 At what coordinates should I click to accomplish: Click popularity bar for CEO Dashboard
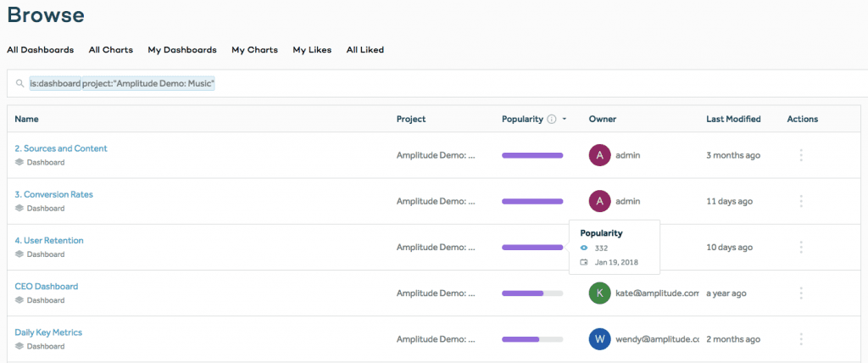[x=532, y=293]
